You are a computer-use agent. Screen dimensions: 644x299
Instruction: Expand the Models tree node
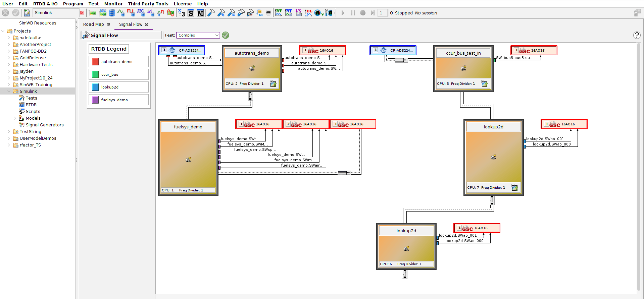point(15,118)
